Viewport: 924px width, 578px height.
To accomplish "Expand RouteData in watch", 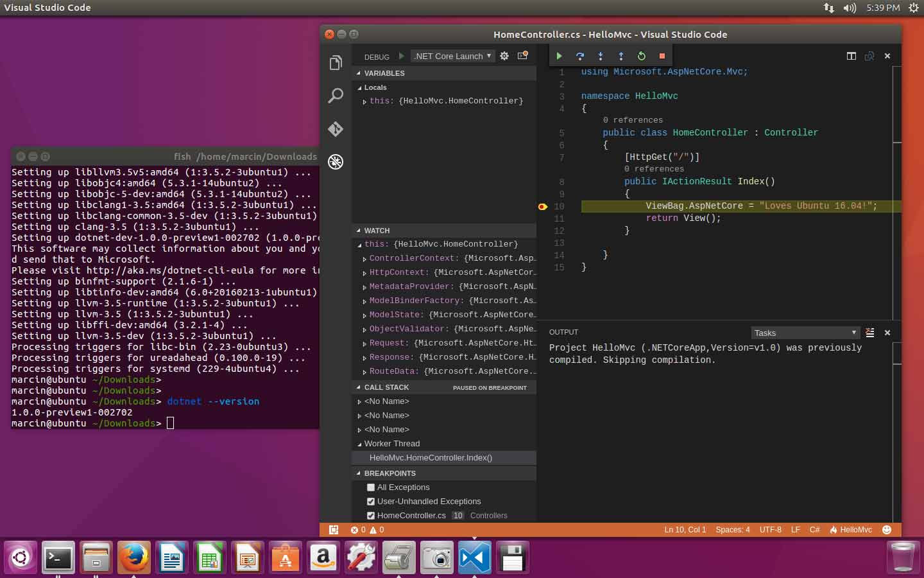I will (364, 372).
